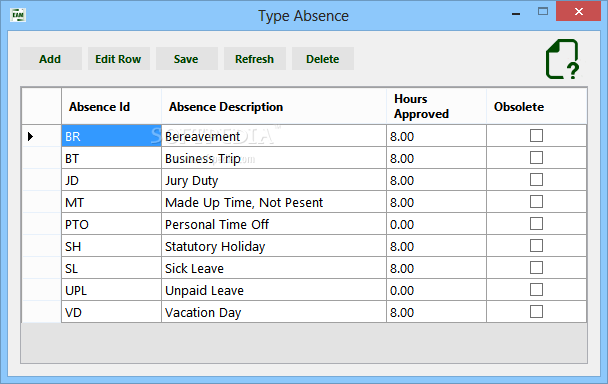Viewport: 608px width, 384px height.
Task: Select hours 8.00 in Vacation Day row
Action: tap(436, 312)
